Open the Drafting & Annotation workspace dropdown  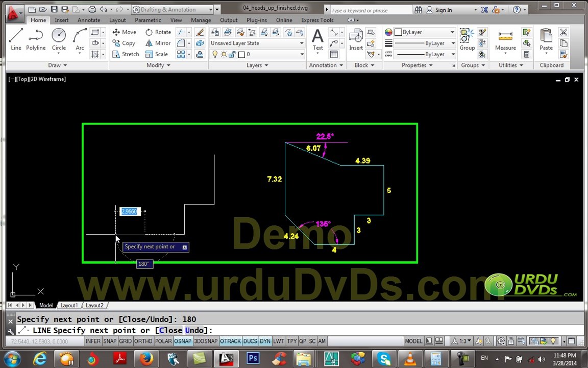tap(172, 9)
